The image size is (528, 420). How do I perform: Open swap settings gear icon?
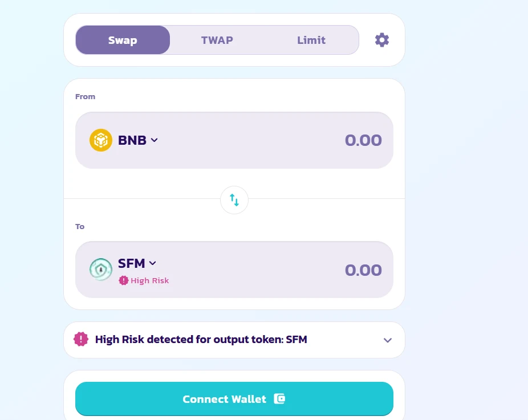point(382,40)
